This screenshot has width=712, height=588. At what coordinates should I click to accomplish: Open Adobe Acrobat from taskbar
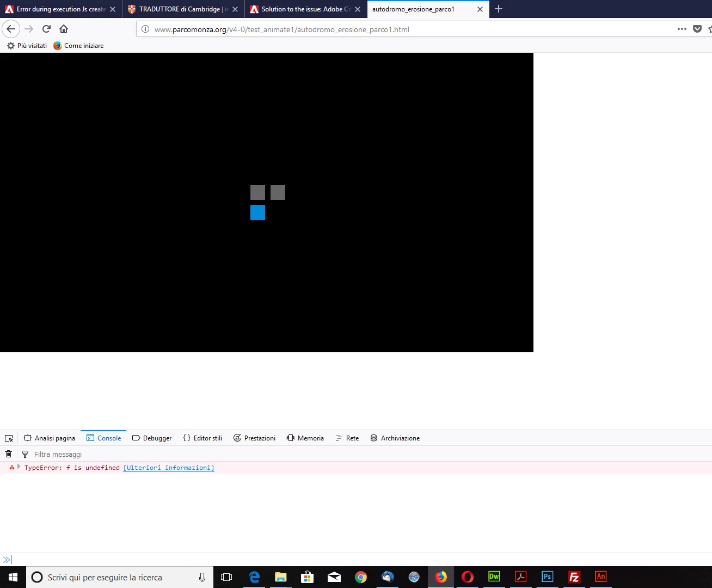point(521,577)
